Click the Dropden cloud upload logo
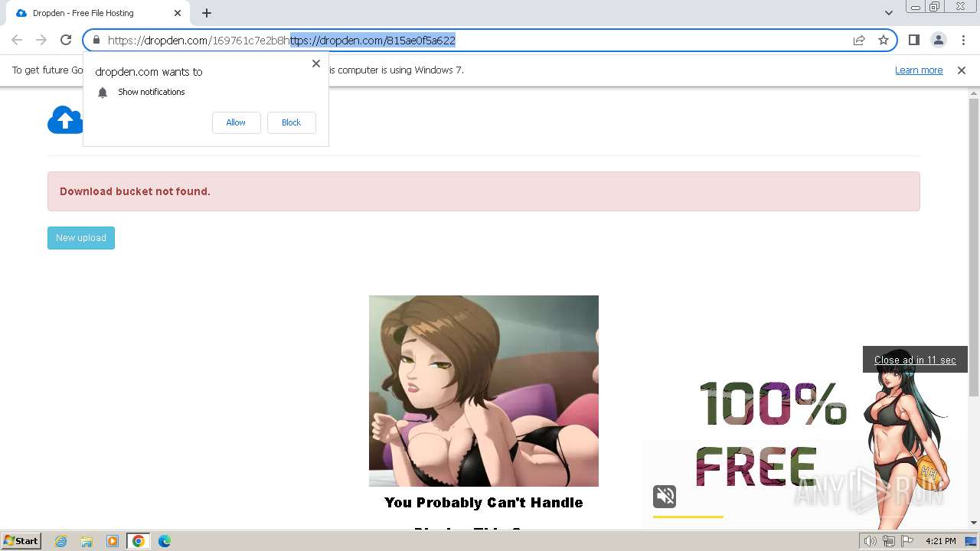980x551 pixels. point(64,120)
